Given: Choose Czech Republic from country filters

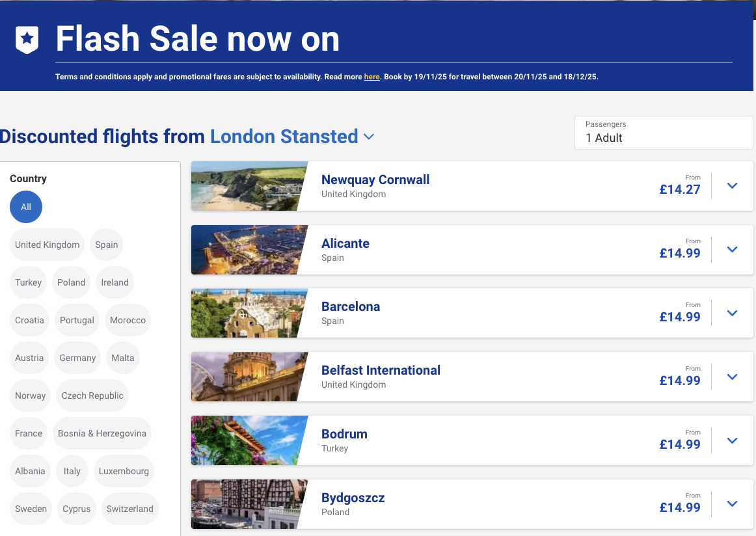Looking at the screenshot, I should [92, 395].
